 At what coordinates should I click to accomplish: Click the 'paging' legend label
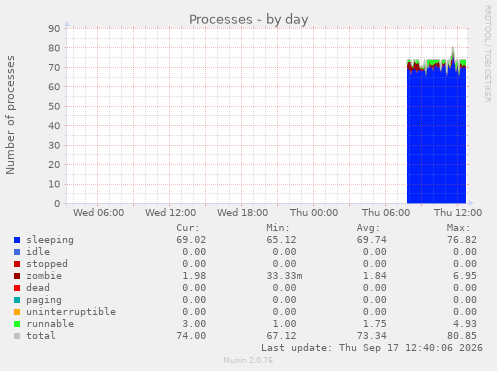44,300
